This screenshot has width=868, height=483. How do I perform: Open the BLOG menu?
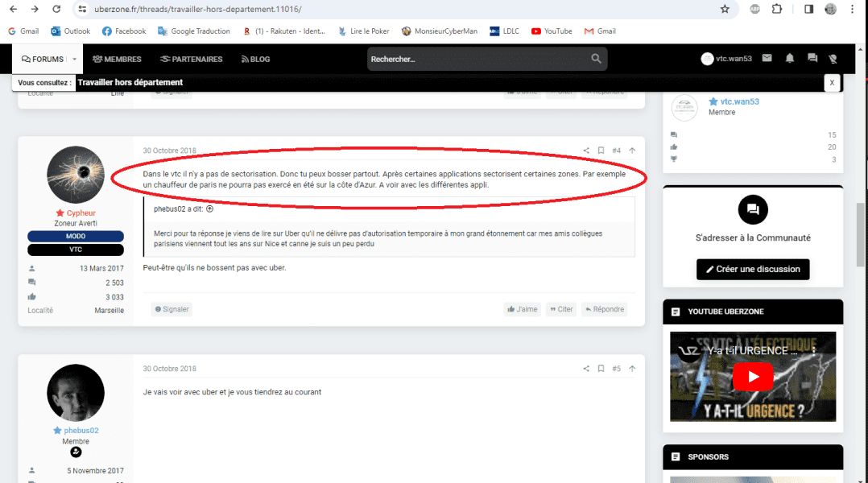pyautogui.click(x=255, y=60)
